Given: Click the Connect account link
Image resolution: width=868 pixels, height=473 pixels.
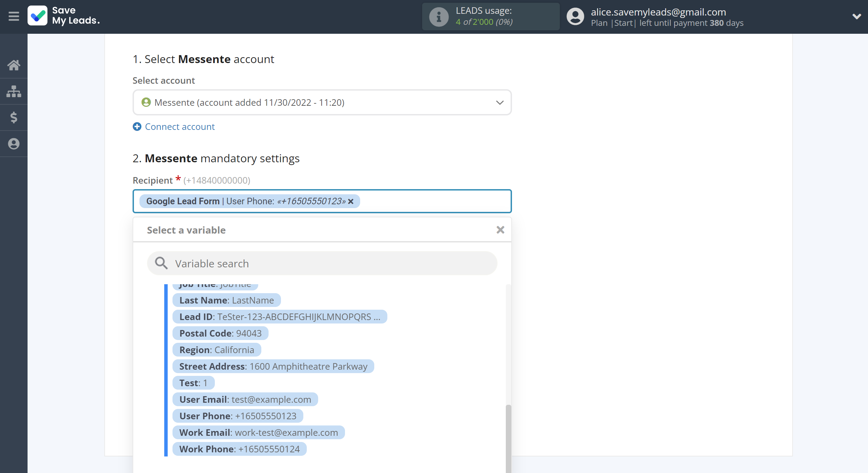Looking at the screenshot, I should tap(180, 127).
